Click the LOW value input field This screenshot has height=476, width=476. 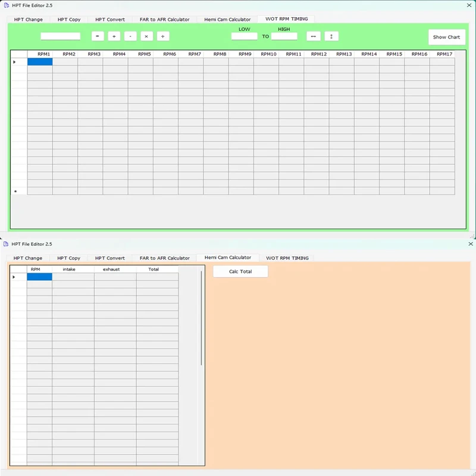pyautogui.click(x=245, y=36)
